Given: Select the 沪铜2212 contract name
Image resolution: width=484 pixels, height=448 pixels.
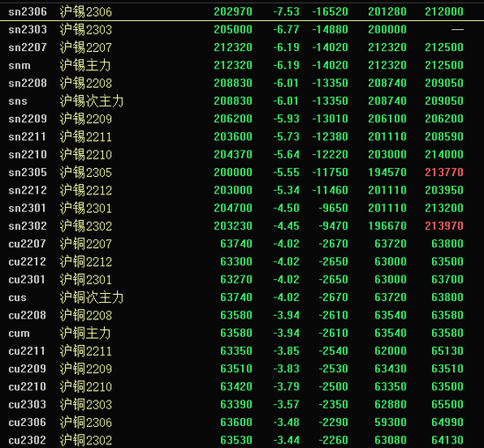Looking at the screenshot, I should [x=86, y=261].
